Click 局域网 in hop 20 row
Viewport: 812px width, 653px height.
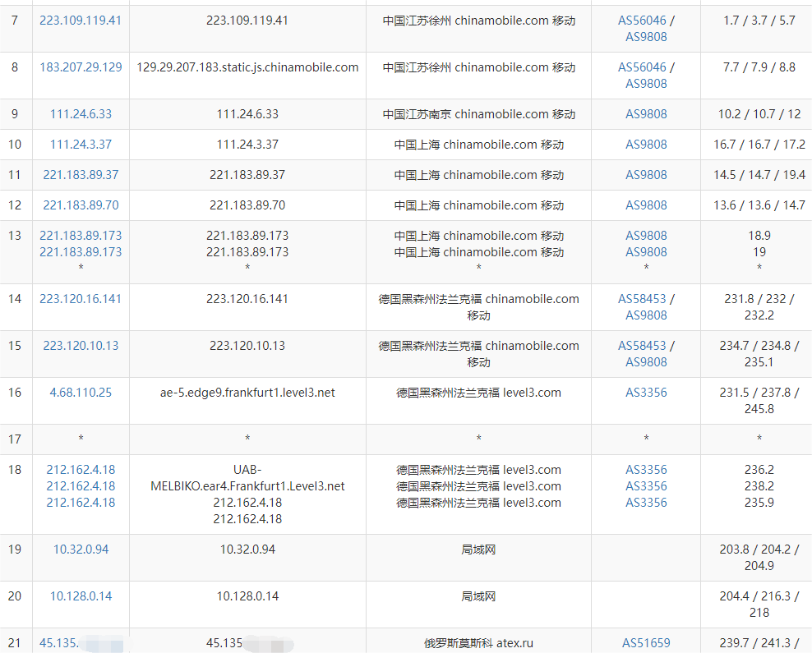(478, 596)
